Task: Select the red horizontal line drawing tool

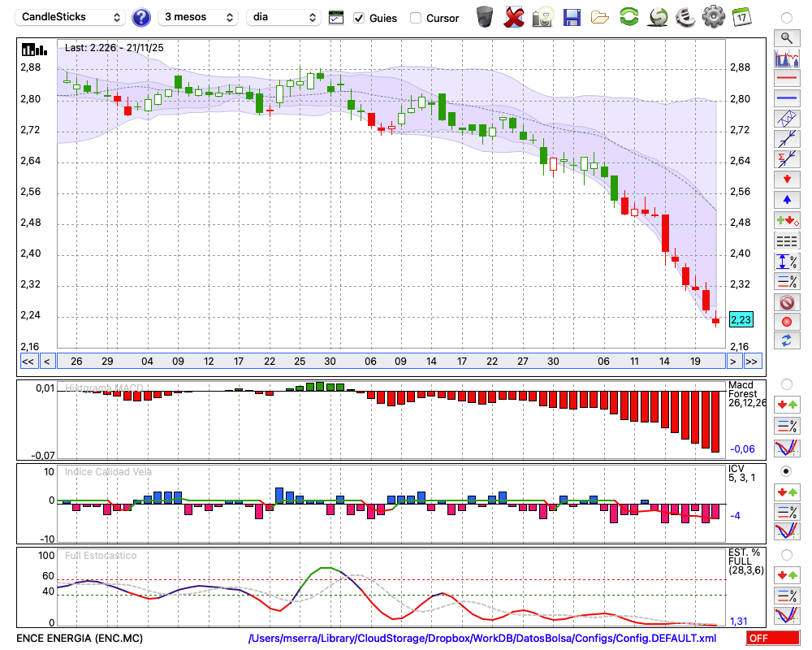Action: tap(786, 79)
